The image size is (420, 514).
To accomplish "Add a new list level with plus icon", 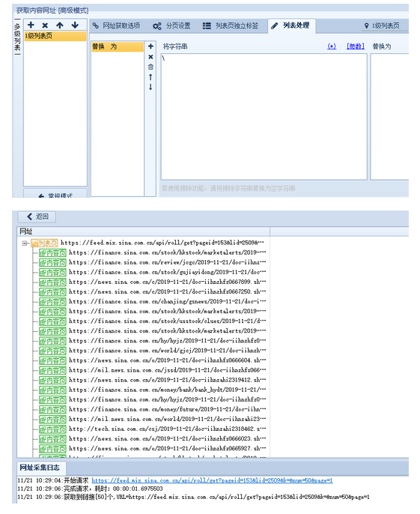I will click(x=31, y=25).
